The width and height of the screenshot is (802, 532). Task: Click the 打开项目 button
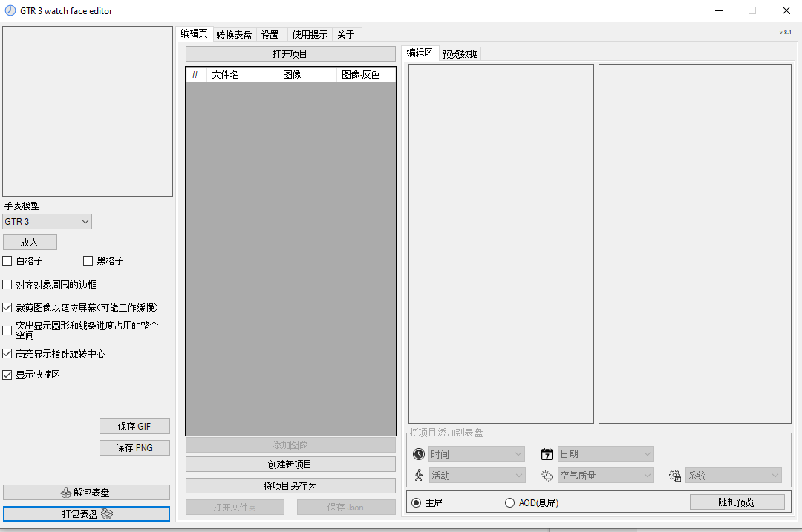290,54
